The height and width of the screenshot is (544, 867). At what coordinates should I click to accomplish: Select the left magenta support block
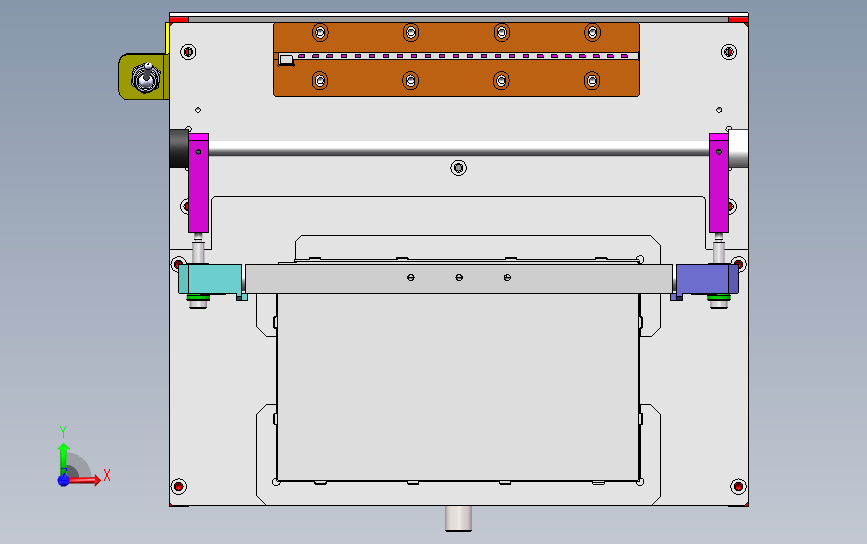(x=199, y=183)
